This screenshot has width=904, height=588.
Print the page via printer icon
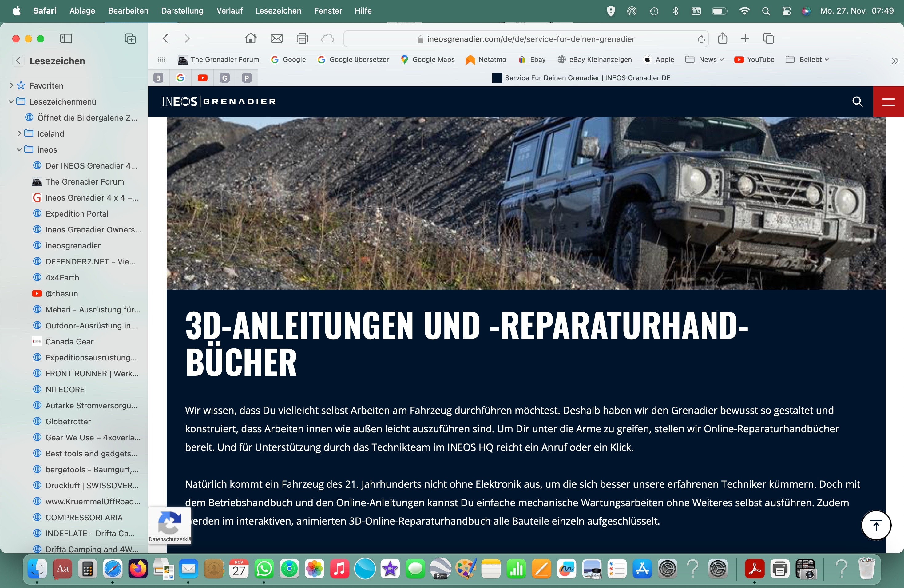click(302, 38)
